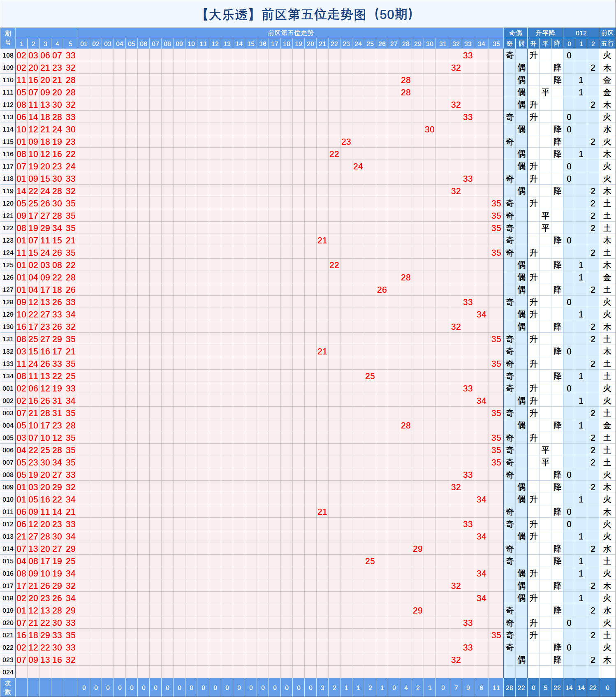Viewport: 616px width, 697px height.
Task: Click count 6 in the totals row
Action: [x=482, y=688]
